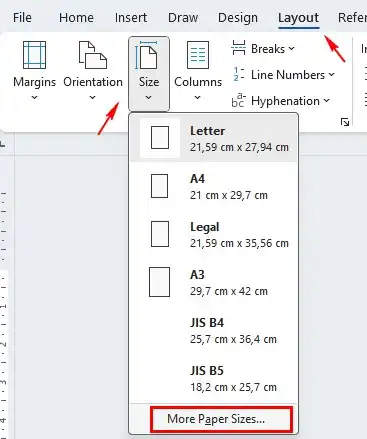
Task: Click the Line Numbers label
Action: click(288, 75)
